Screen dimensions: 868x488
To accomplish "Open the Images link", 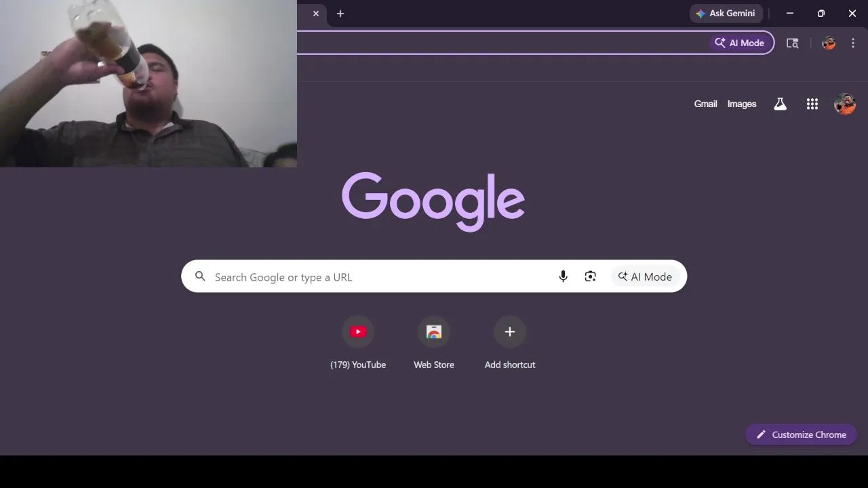I will tap(741, 104).
